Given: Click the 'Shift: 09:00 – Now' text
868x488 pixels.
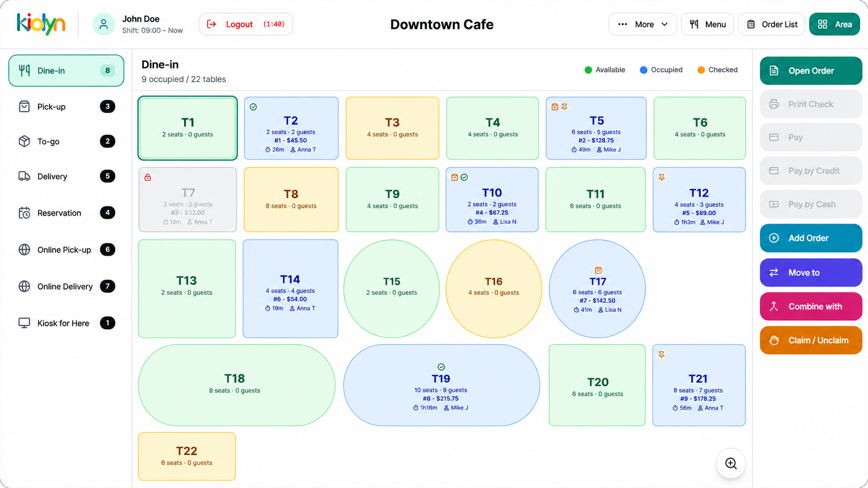Looking at the screenshot, I should pos(152,31).
